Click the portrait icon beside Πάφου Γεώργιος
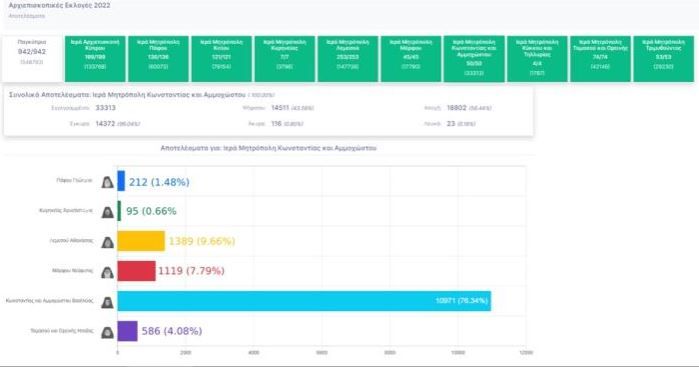699x367 pixels. pyautogui.click(x=107, y=182)
